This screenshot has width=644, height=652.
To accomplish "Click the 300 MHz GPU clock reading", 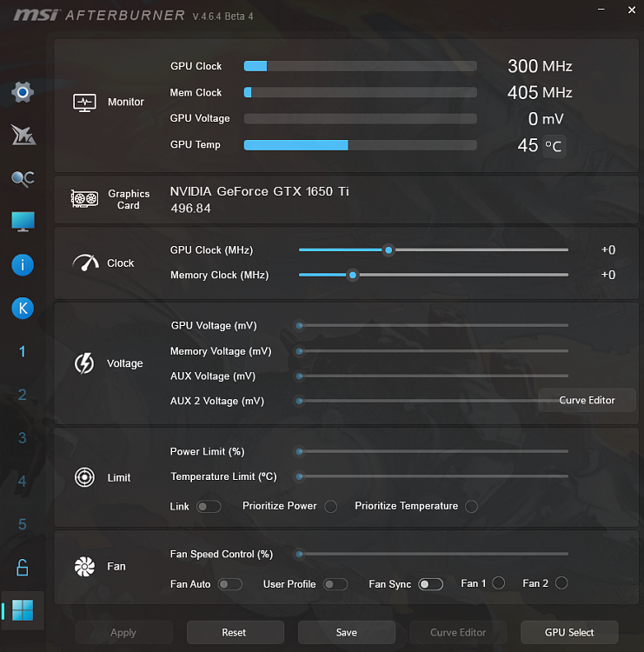I will tap(540, 66).
